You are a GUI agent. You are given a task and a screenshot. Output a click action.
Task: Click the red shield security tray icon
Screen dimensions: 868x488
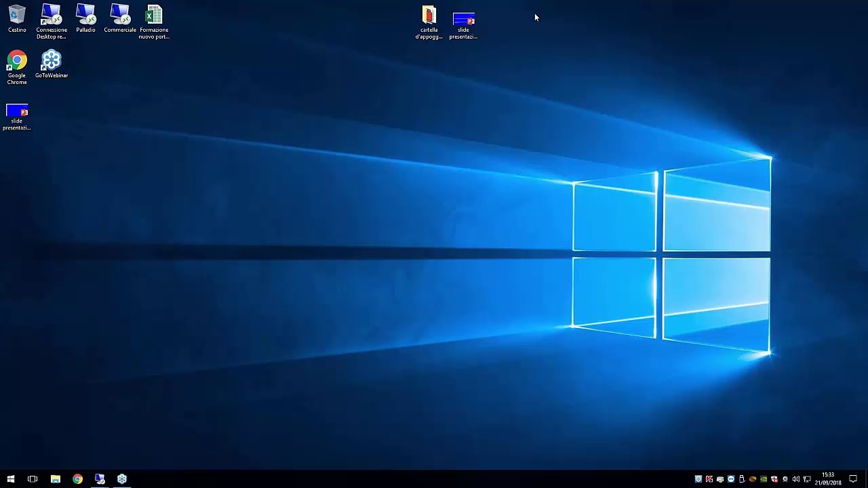pos(774,479)
